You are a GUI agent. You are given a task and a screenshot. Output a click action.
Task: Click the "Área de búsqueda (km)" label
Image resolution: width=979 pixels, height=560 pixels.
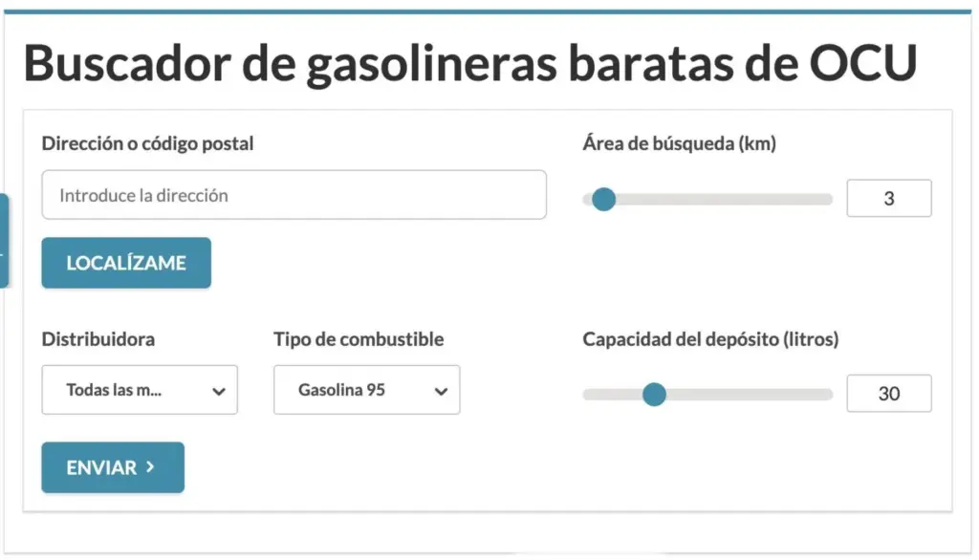679,144
